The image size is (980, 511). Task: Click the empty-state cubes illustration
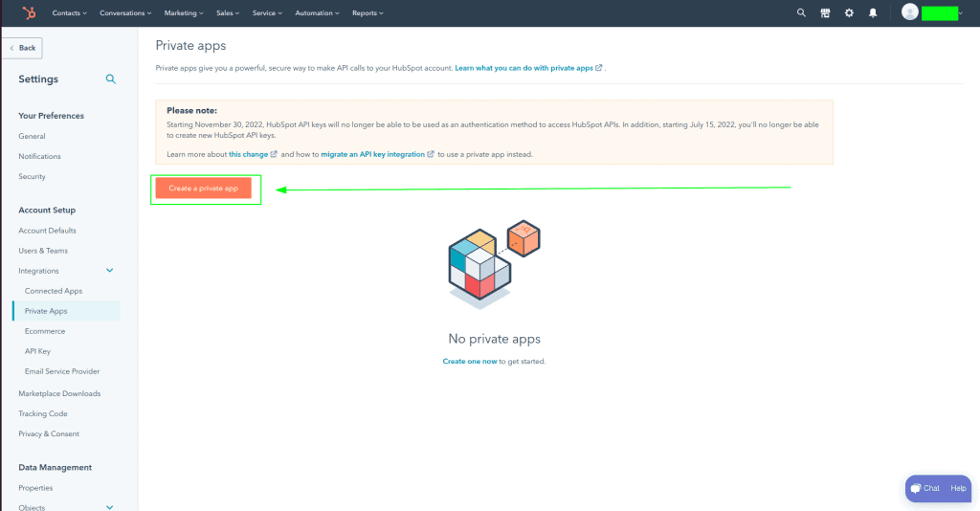(x=494, y=264)
